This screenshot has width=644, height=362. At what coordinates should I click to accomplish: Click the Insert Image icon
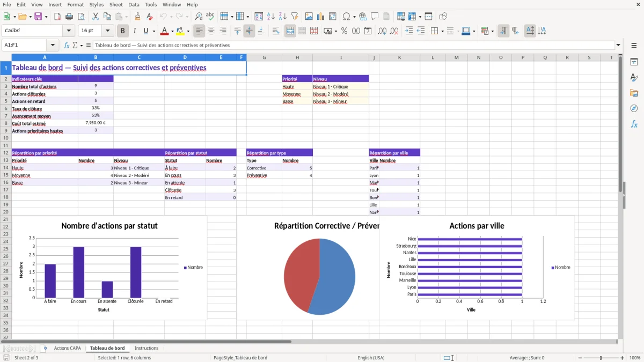tap(309, 17)
